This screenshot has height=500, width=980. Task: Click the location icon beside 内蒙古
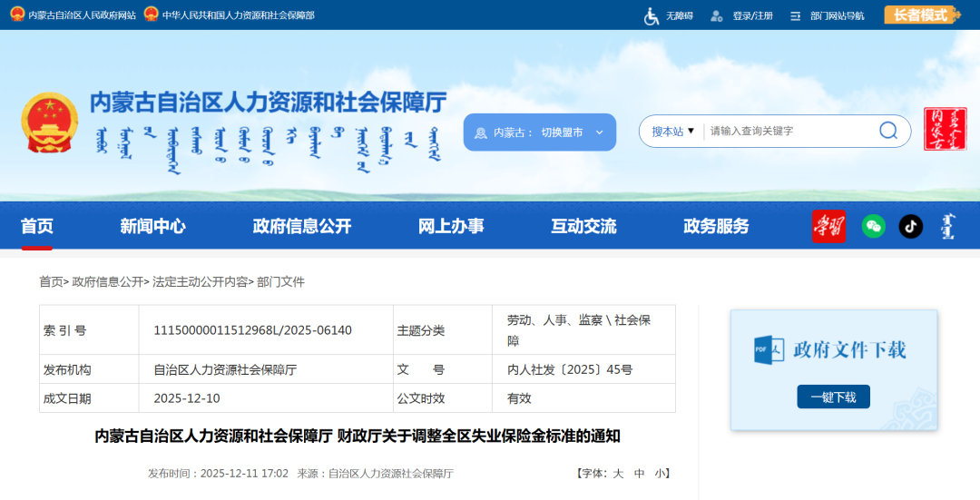coord(480,132)
